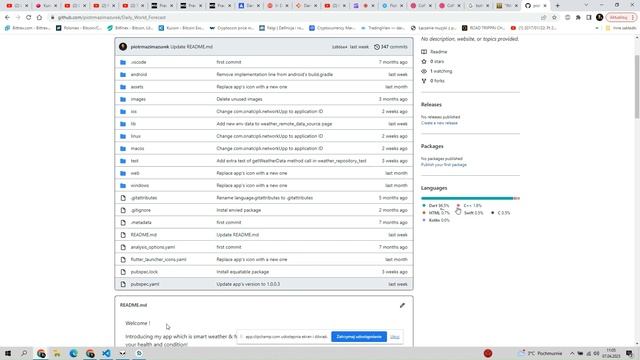Screen dimensions: 640x360
Task: Click the browser home icon
Action: coord(39,18)
